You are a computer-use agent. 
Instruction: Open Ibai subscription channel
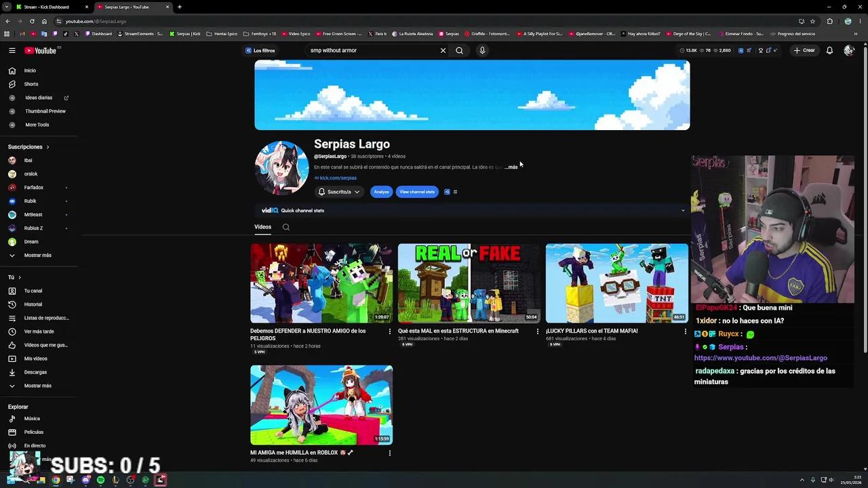pyautogui.click(x=28, y=161)
